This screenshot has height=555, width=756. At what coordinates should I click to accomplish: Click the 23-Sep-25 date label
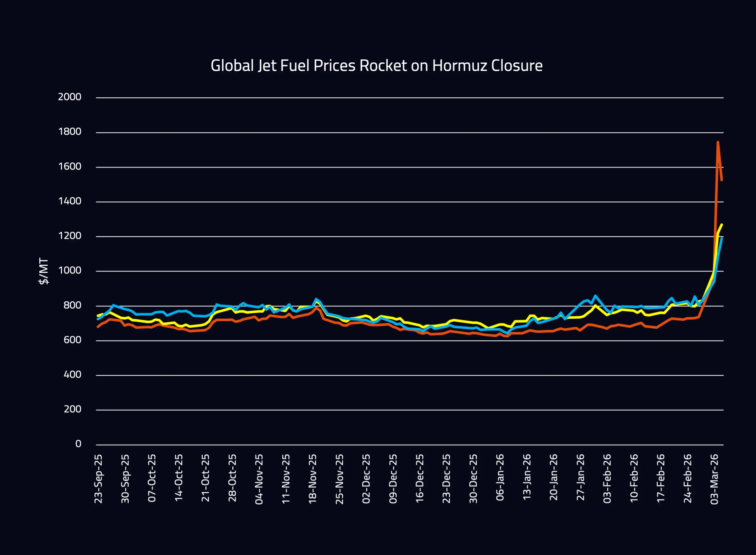[x=98, y=479]
